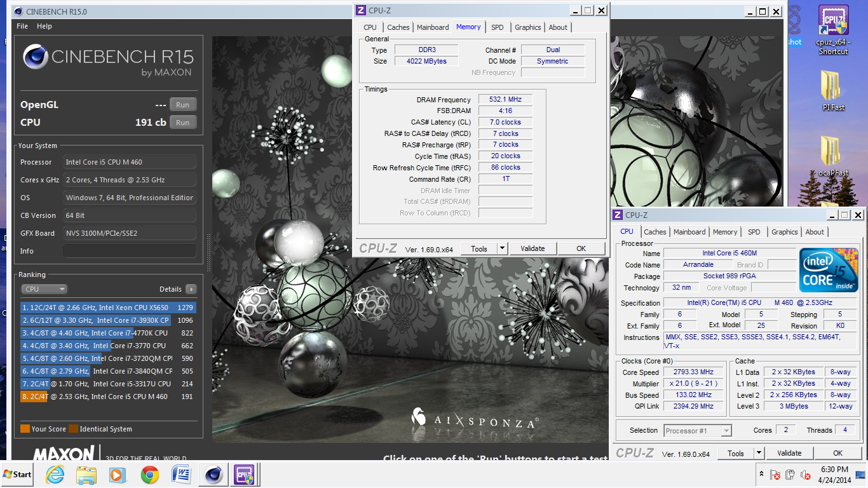This screenshot has width=868, height=488.
Task: Click the CAS# Latency value 7.0 clocks
Action: (505, 122)
